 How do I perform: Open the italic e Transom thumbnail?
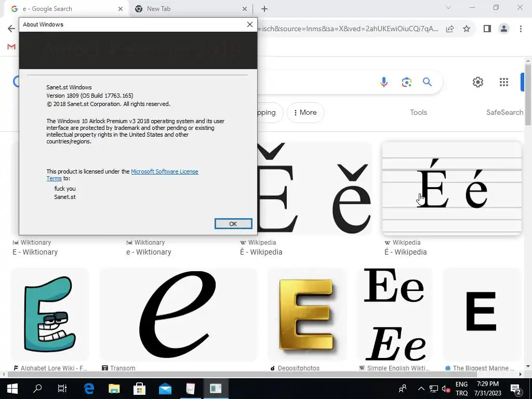[x=179, y=314]
